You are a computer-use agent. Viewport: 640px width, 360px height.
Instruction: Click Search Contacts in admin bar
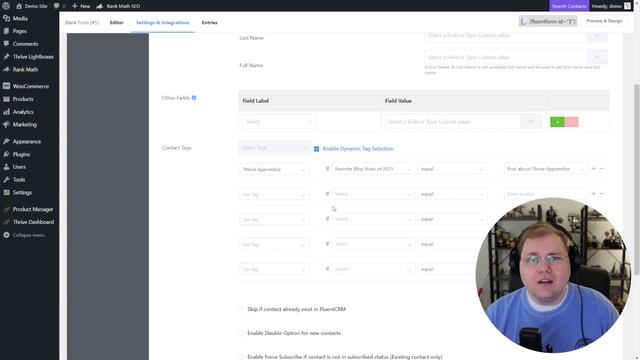point(569,6)
